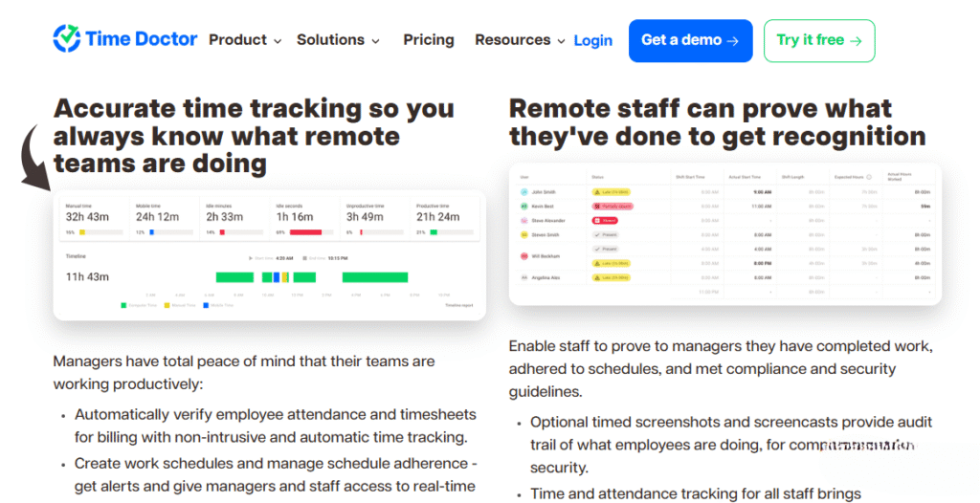Click the blue Mobile Time timeline segment

point(277,277)
